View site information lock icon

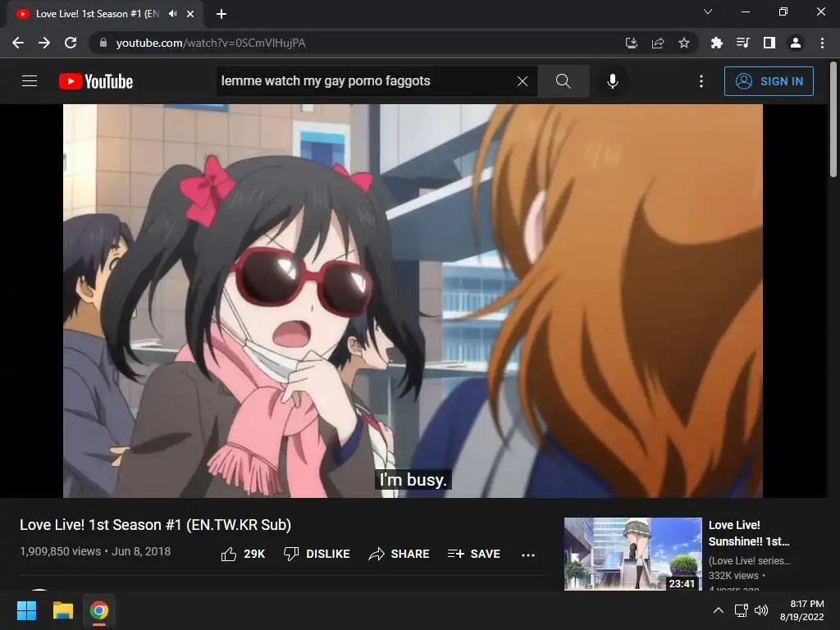pyautogui.click(x=103, y=43)
